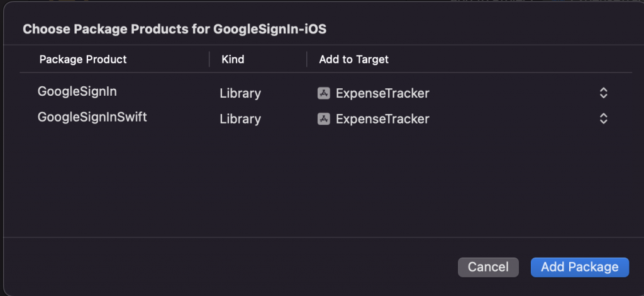This screenshot has height=296, width=644.
Task: Click the empty footer area left of Cancel
Action: [220, 267]
